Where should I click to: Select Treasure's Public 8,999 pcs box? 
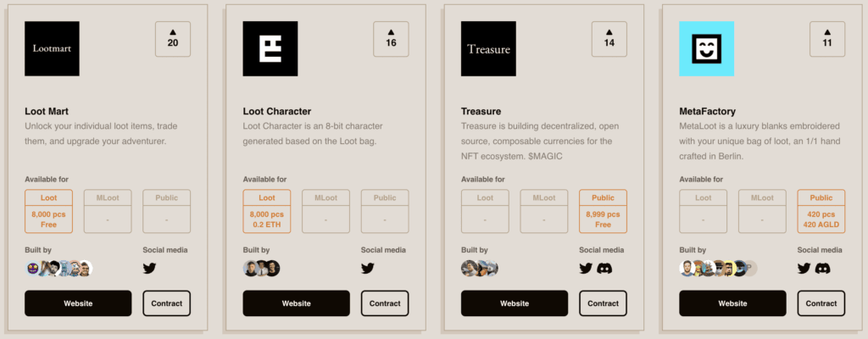(x=603, y=211)
